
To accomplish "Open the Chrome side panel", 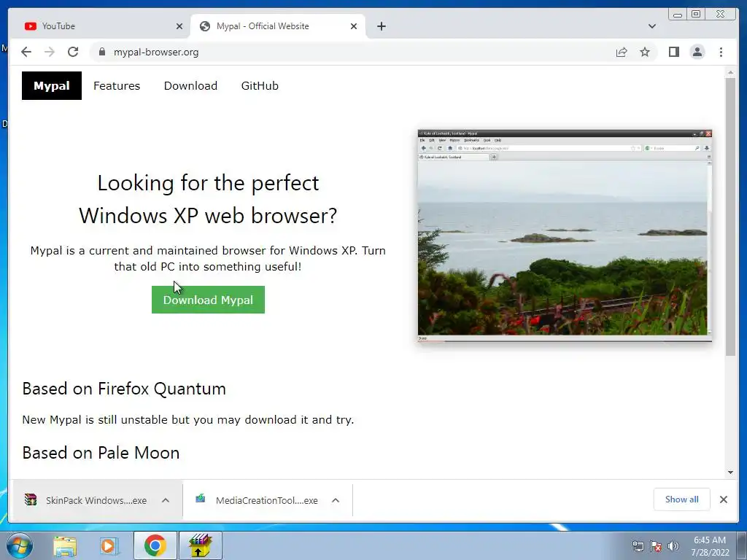I will 673,52.
